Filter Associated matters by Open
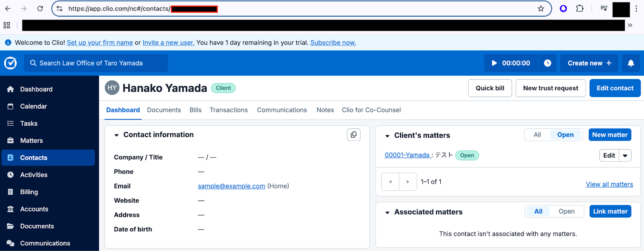This screenshot has height=251, width=644. click(566, 212)
